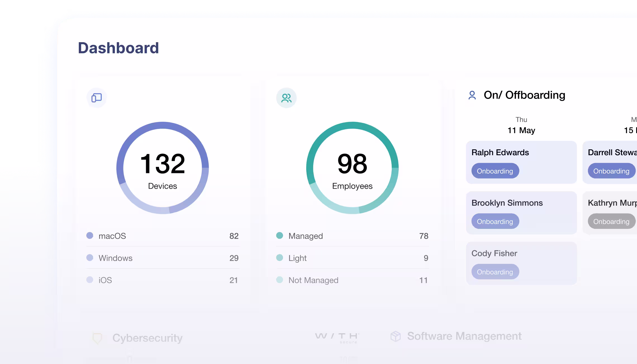Select the Not Managed row
The image size is (637, 364).
[x=352, y=280]
